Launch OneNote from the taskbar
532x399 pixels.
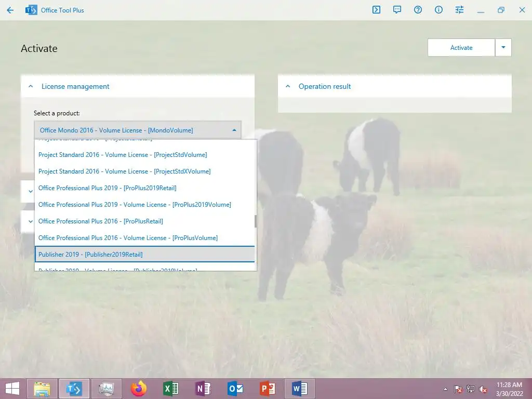pos(203,389)
